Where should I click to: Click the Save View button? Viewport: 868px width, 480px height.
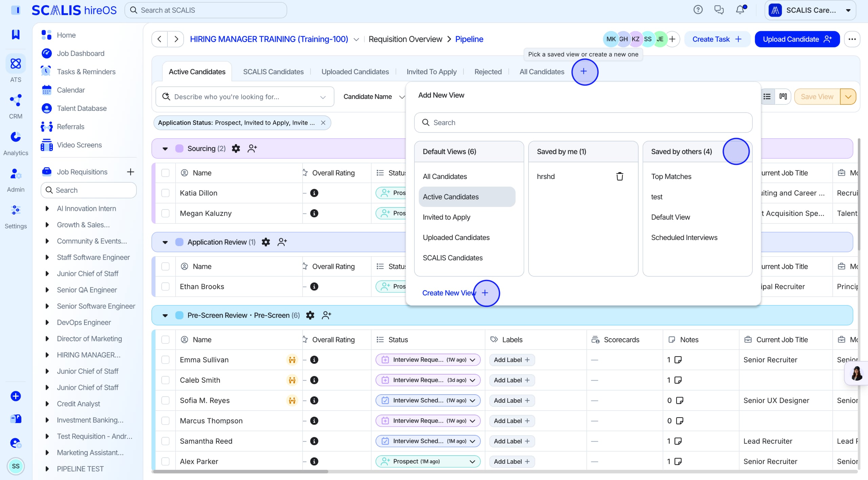pyautogui.click(x=817, y=97)
